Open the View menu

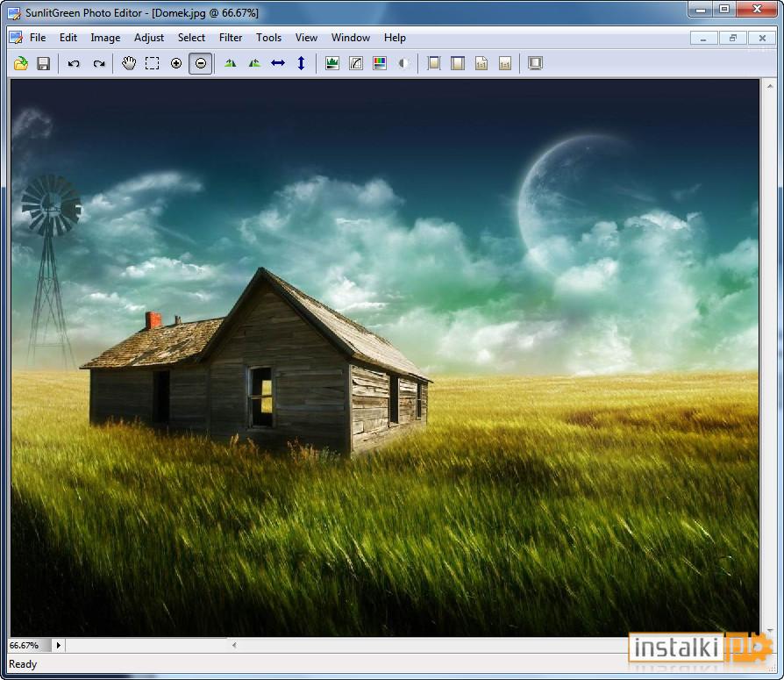306,38
